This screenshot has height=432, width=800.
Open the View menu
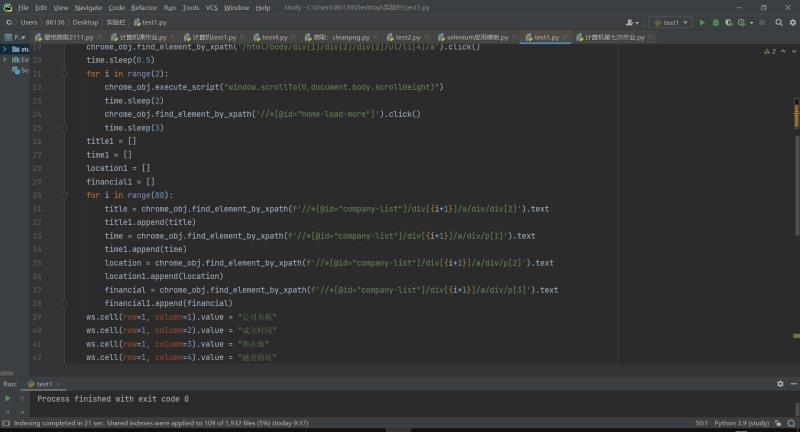[x=61, y=8]
